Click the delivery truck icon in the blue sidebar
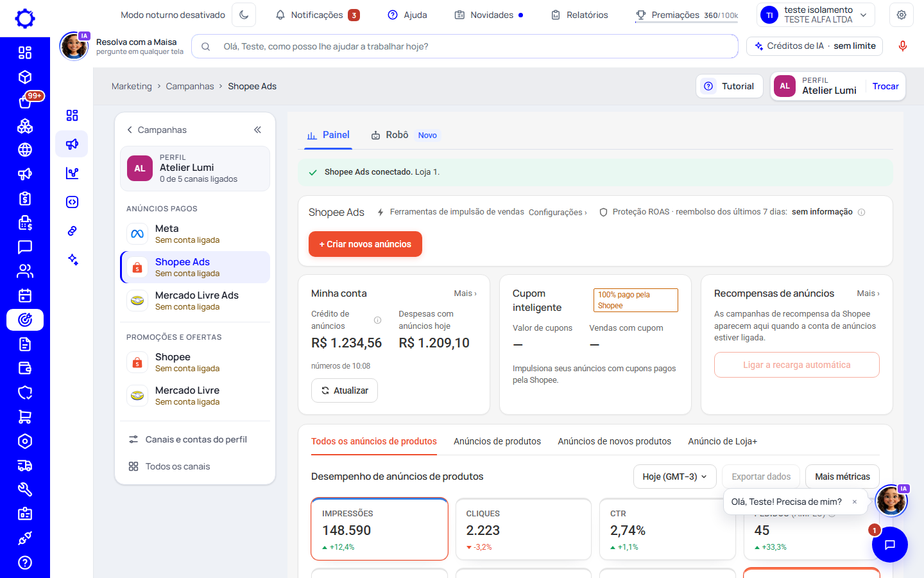Image resolution: width=924 pixels, height=578 pixels. click(25, 466)
